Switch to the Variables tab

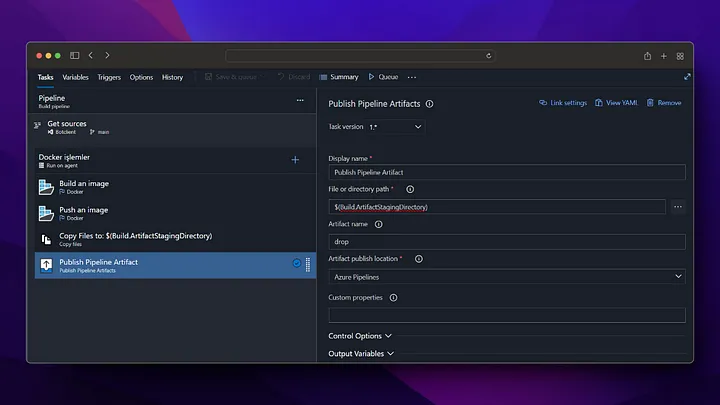[75, 77]
